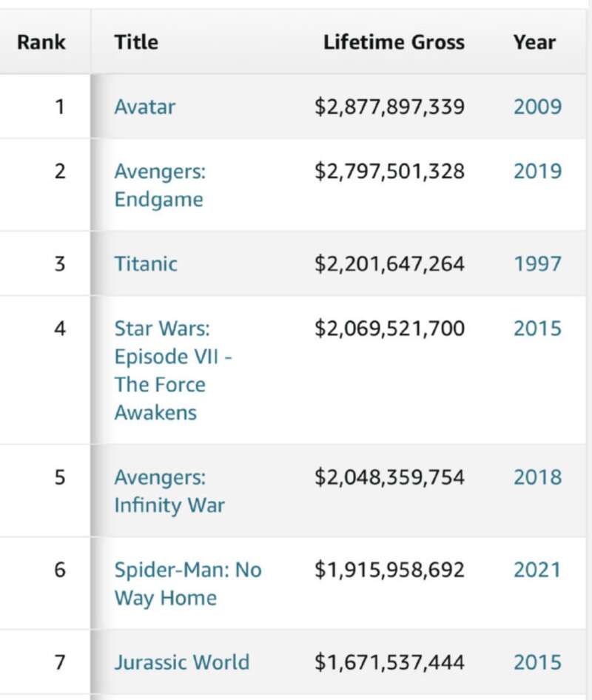Open the 1997 year link
592x700 pixels.
click(537, 264)
